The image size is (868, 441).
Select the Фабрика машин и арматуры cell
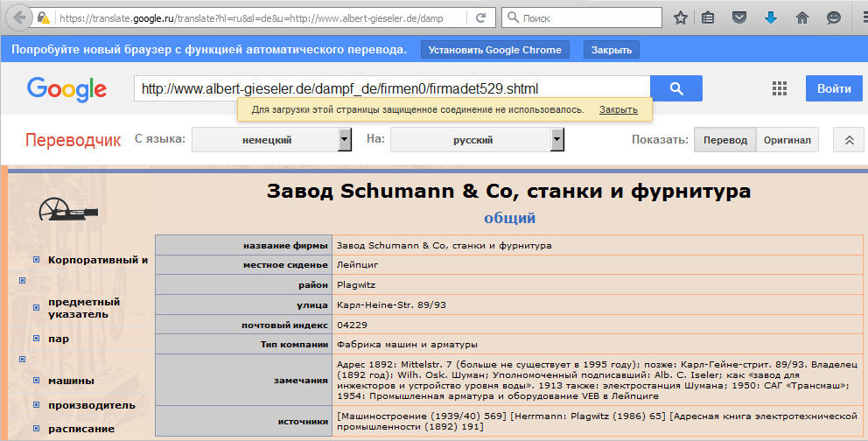(x=598, y=344)
